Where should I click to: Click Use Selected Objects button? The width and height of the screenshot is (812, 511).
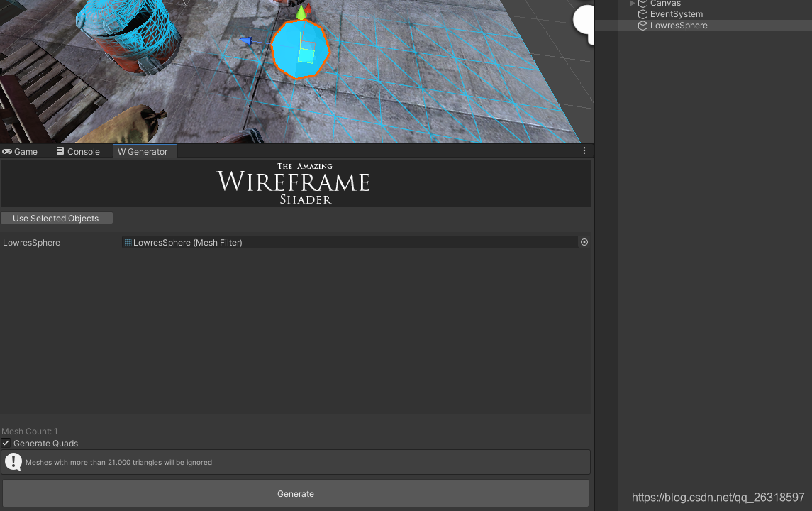pos(57,218)
